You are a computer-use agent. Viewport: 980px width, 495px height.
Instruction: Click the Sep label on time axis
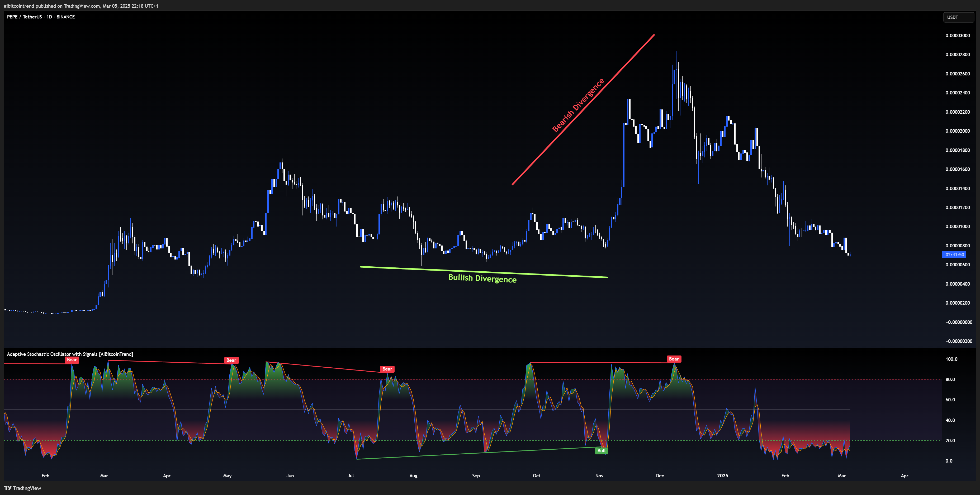[x=476, y=475]
